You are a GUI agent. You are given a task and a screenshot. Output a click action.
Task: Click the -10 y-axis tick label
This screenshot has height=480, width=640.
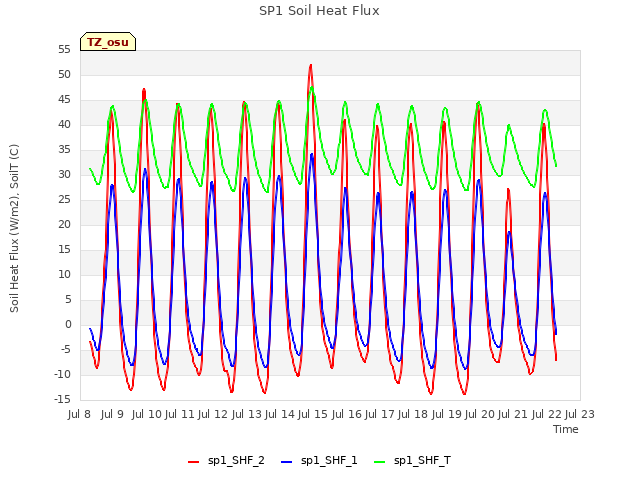point(62,374)
